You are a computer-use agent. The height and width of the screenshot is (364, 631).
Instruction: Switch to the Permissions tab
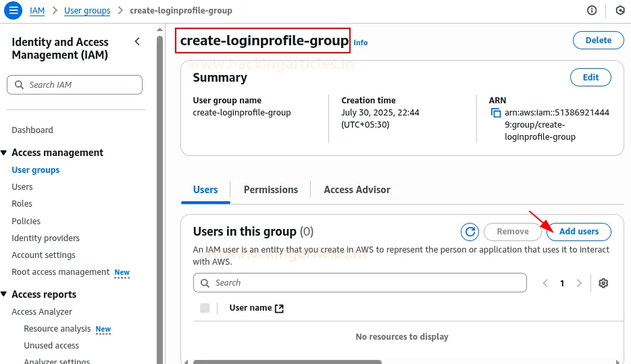pyautogui.click(x=270, y=190)
